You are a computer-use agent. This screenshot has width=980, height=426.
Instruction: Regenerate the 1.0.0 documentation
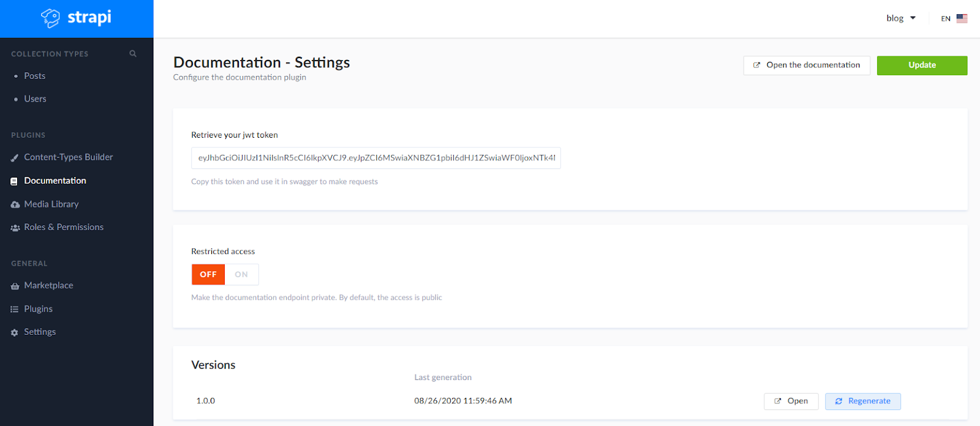862,402
